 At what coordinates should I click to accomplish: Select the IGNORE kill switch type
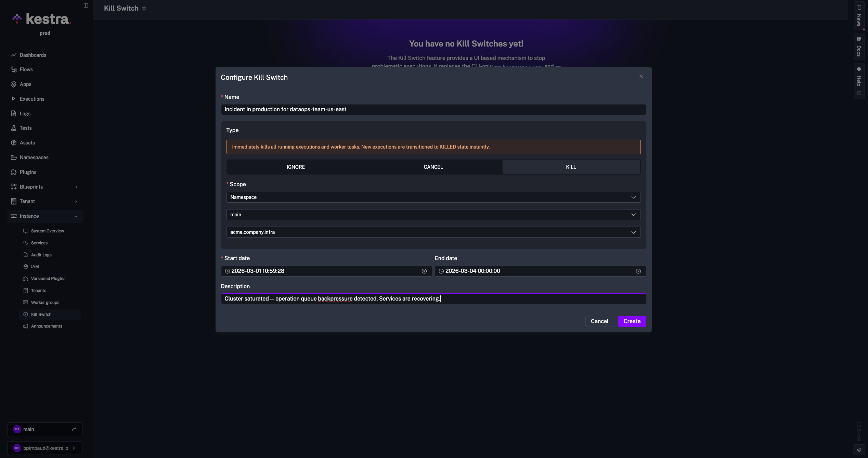[x=295, y=167]
